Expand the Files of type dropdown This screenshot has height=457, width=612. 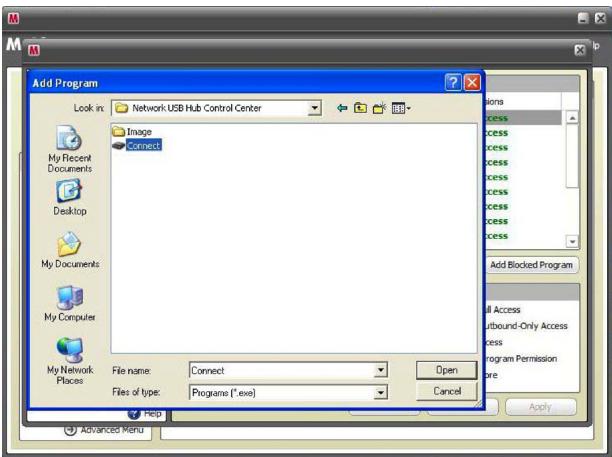380,392
